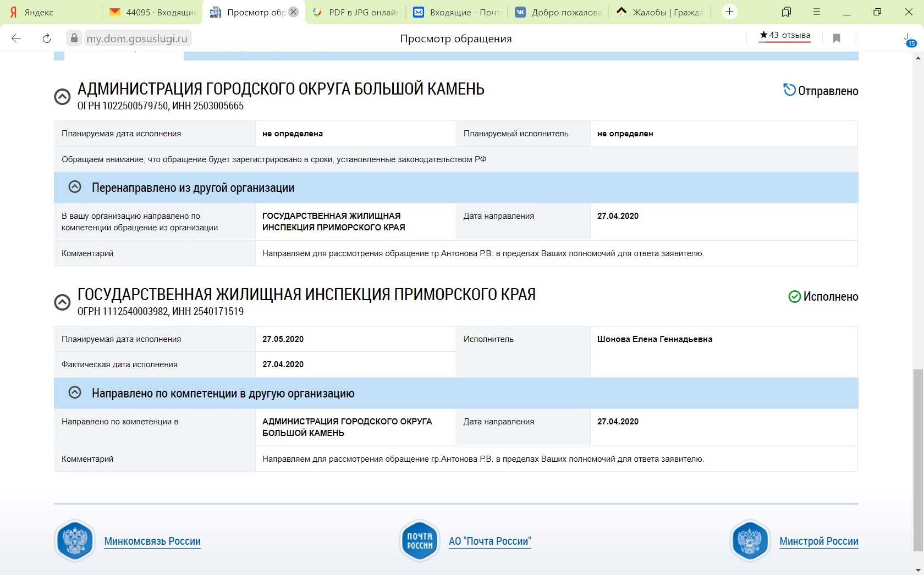The height and width of the screenshot is (575, 924).
Task: Collapse Направлено по компетенции в другую организацию
Action: (75, 393)
